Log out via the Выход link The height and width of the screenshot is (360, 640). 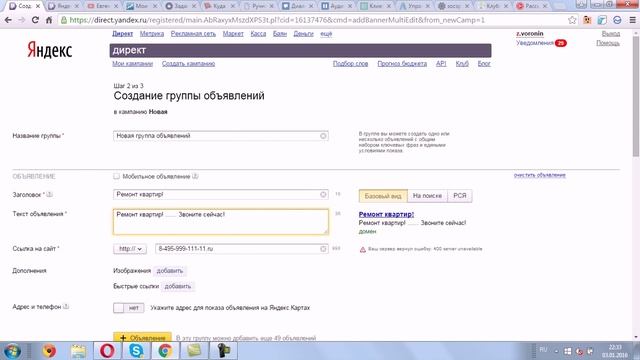pos(611,33)
